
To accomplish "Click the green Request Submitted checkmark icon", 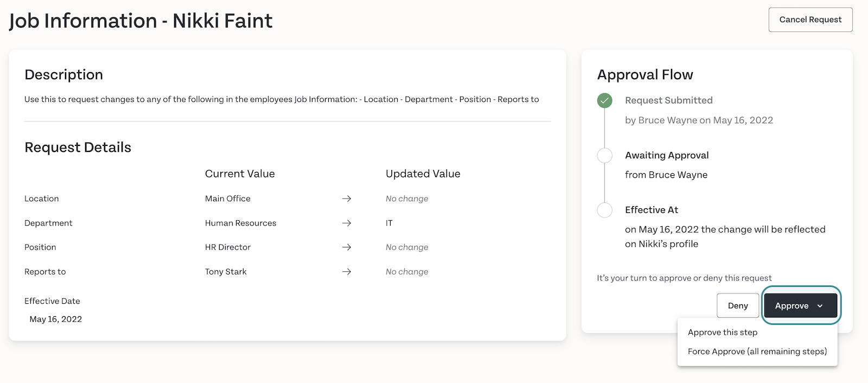I will 604,100.
